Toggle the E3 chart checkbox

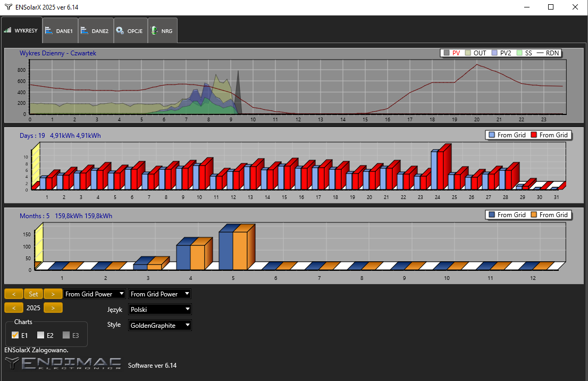66,335
